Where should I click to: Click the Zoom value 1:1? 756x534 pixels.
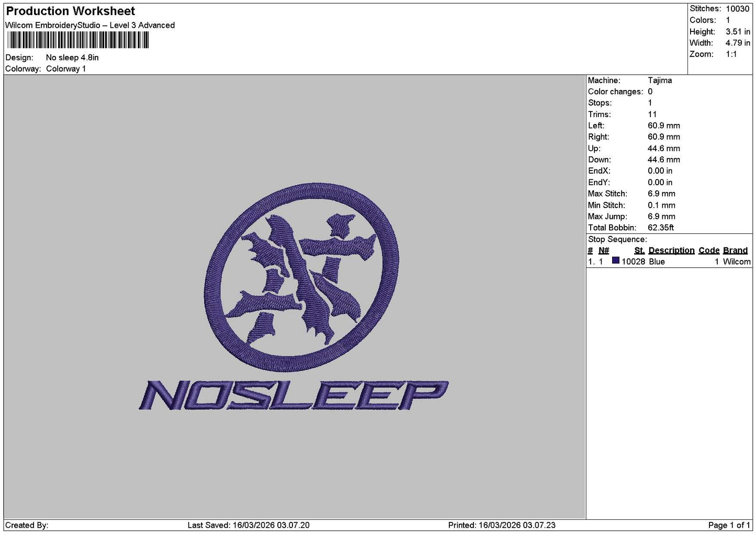tap(731, 54)
